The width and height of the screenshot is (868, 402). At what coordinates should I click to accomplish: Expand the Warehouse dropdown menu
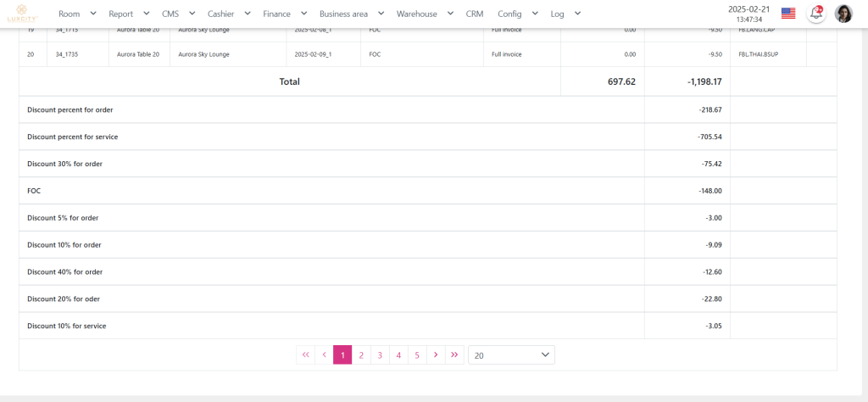point(424,14)
